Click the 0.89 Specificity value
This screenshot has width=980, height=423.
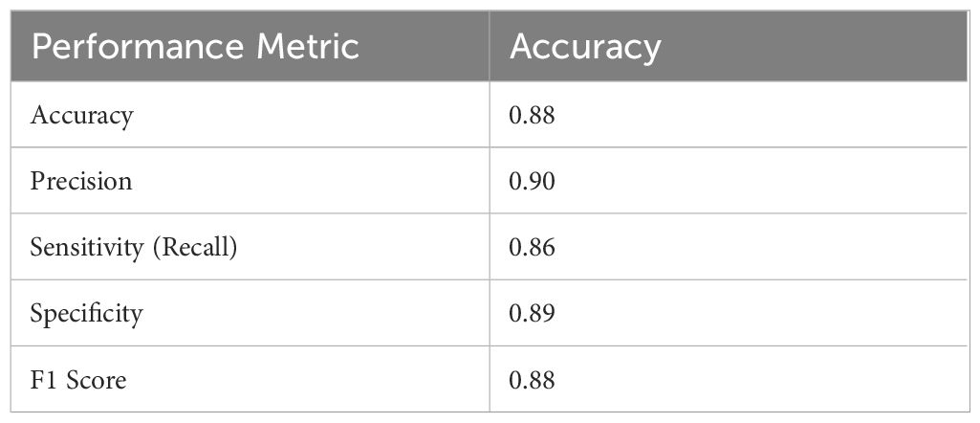(x=533, y=314)
